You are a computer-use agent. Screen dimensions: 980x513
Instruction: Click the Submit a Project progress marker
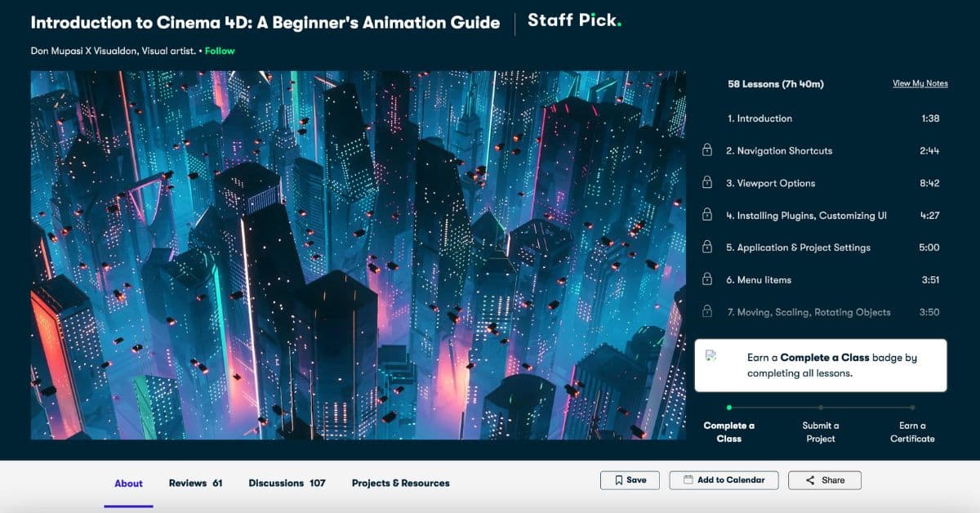coord(821,406)
